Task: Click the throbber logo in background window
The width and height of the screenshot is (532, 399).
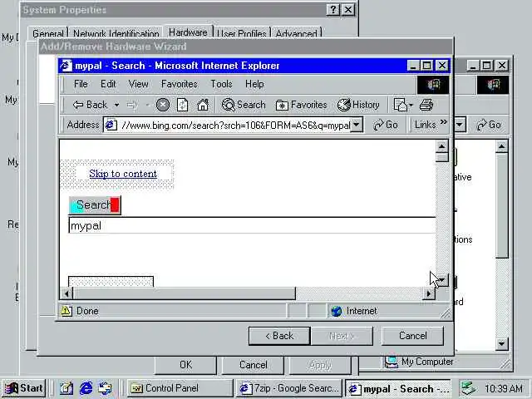Action: (493, 85)
